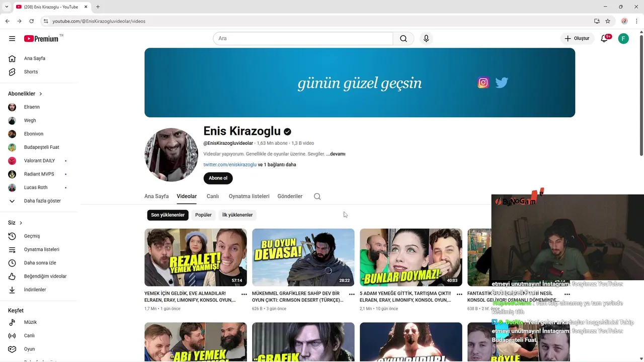Screen dimensions: 644x362
Task: Open the Oluştur create menu
Action: 577,39
